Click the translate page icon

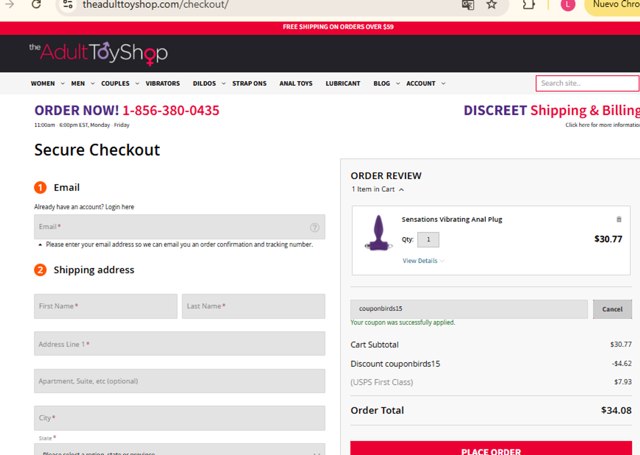click(468, 4)
